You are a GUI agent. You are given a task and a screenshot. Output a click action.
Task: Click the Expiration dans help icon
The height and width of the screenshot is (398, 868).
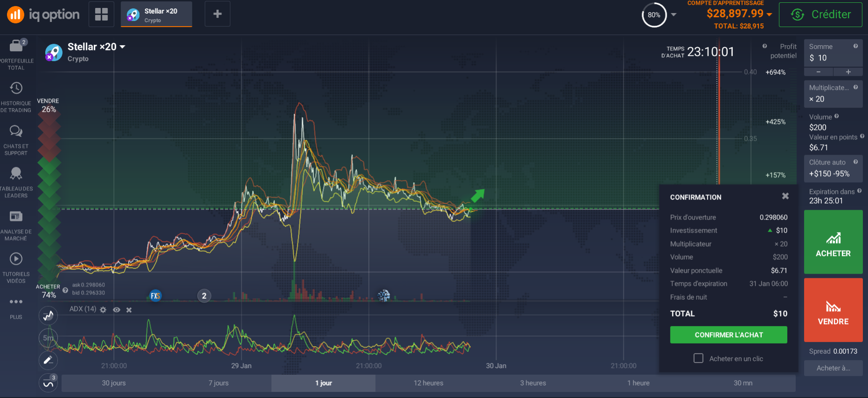tap(860, 191)
